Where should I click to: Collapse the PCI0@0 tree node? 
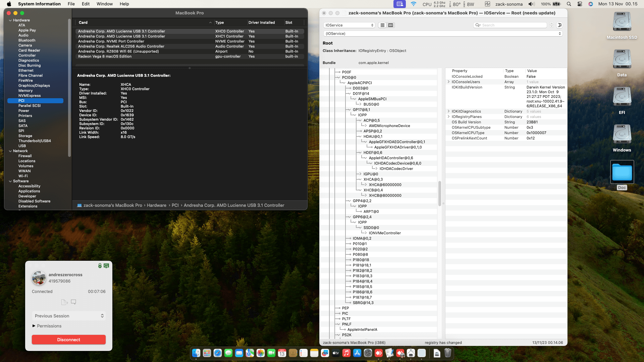click(x=339, y=77)
